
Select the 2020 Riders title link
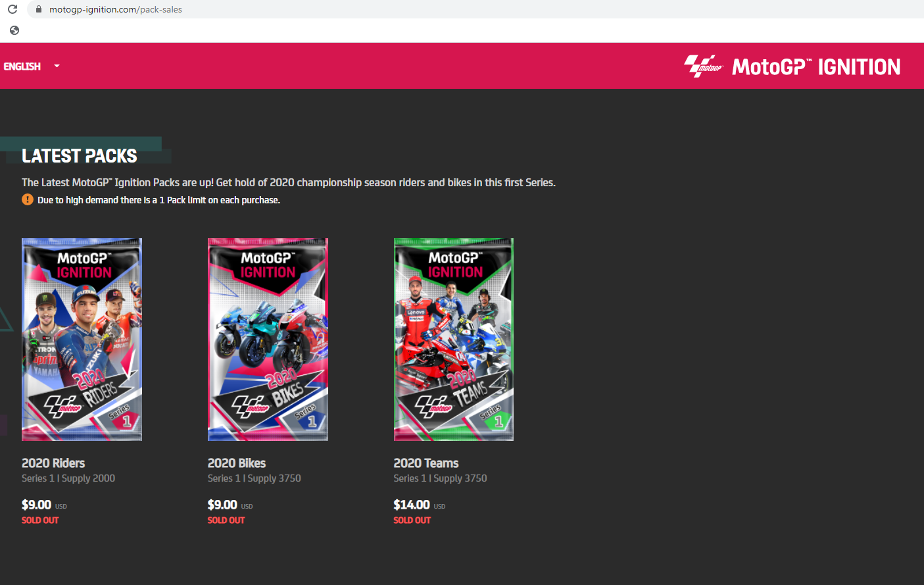[x=53, y=463]
